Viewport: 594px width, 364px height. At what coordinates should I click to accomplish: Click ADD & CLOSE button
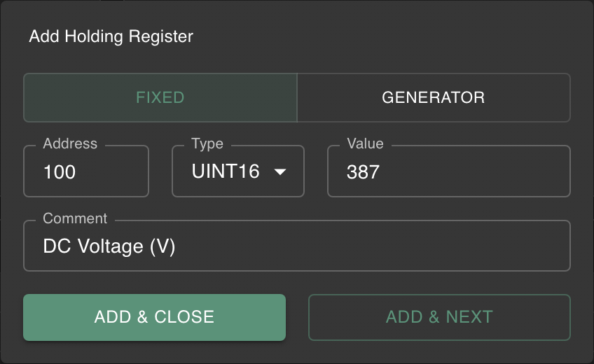coord(154,317)
